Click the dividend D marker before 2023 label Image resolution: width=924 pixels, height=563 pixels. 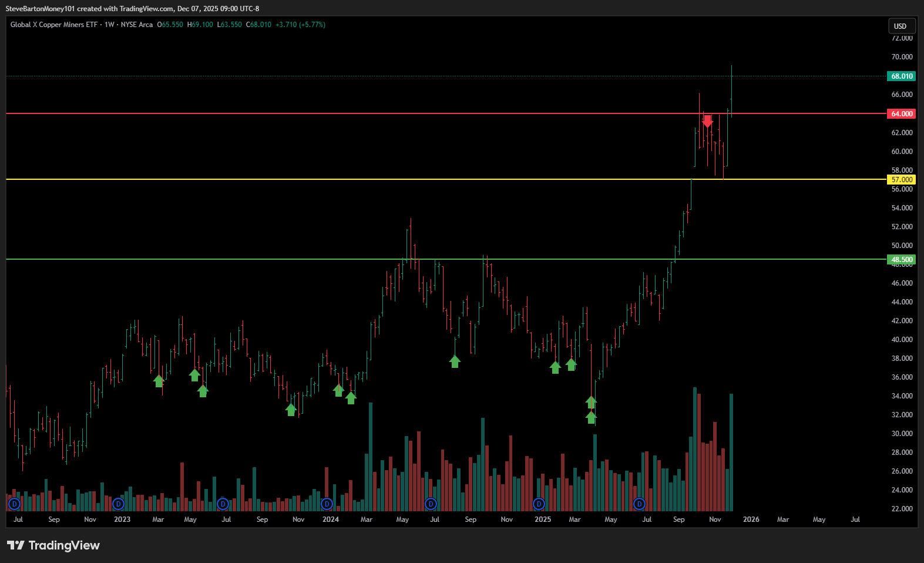click(119, 504)
